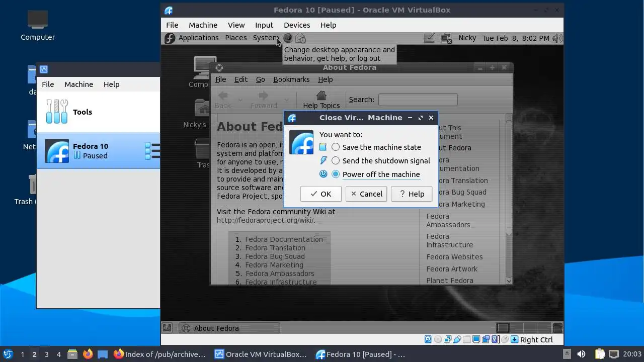The height and width of the screenshot is (362, 644).
Task: Open Help from the close dialog
Action: [x=412, y=194]
